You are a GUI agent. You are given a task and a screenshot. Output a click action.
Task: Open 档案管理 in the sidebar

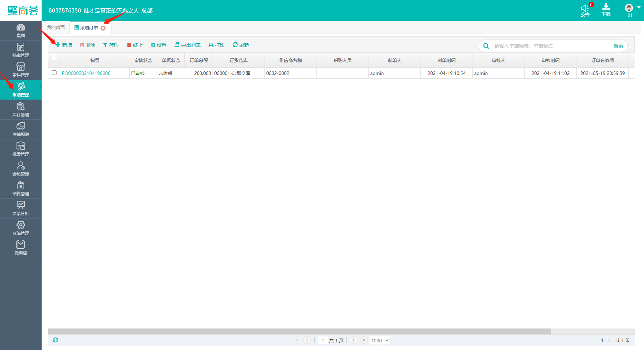tap(21, 50)
